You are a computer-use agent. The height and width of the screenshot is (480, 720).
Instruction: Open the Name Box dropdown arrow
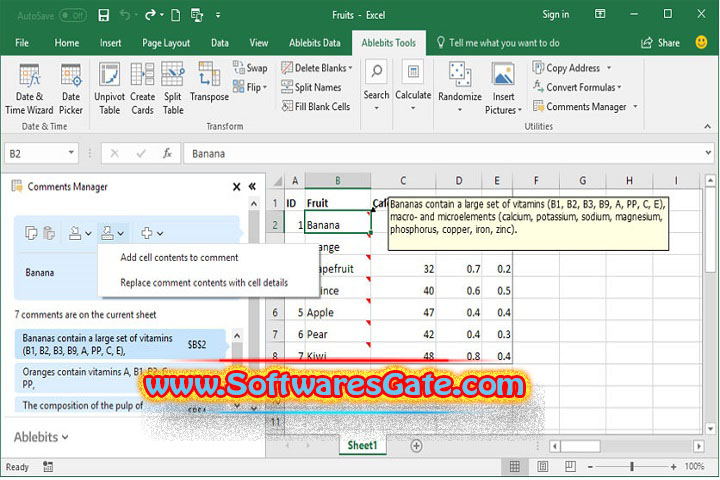(71, 152)
